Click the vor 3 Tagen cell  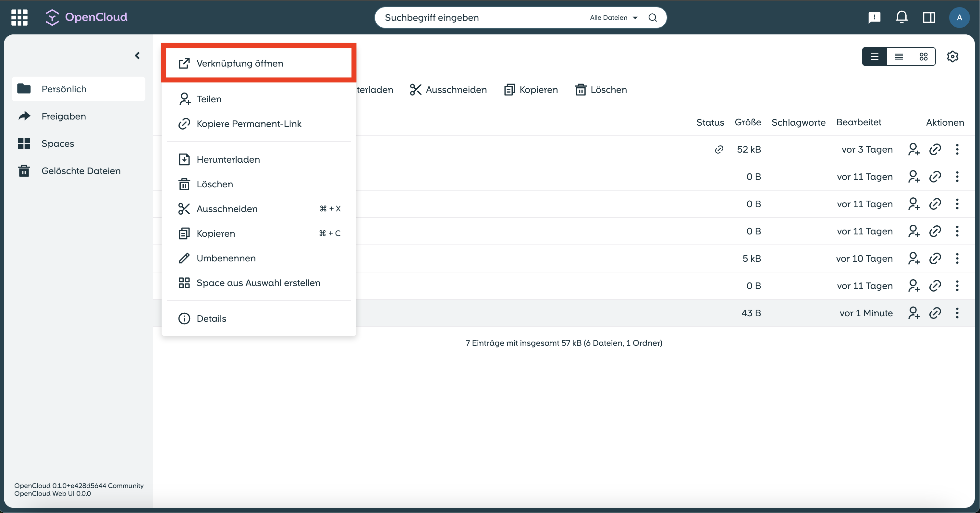[x=867, y=150]
